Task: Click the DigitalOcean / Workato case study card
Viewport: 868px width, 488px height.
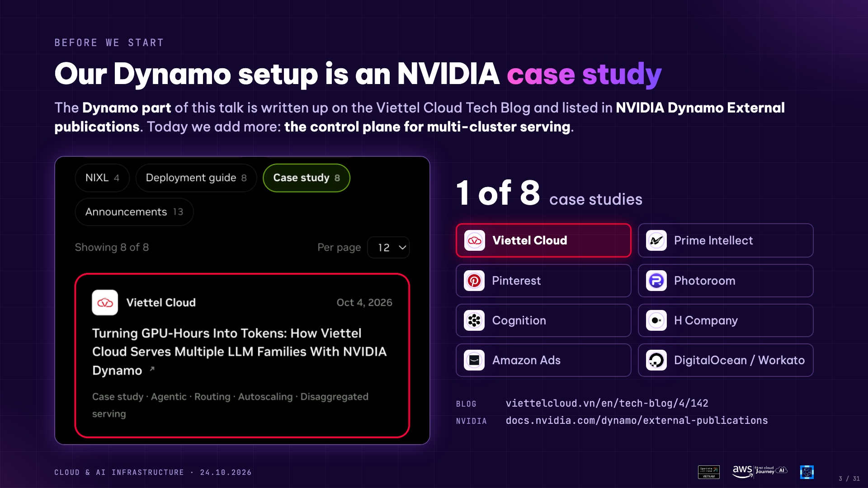Action: coord(726,360)
